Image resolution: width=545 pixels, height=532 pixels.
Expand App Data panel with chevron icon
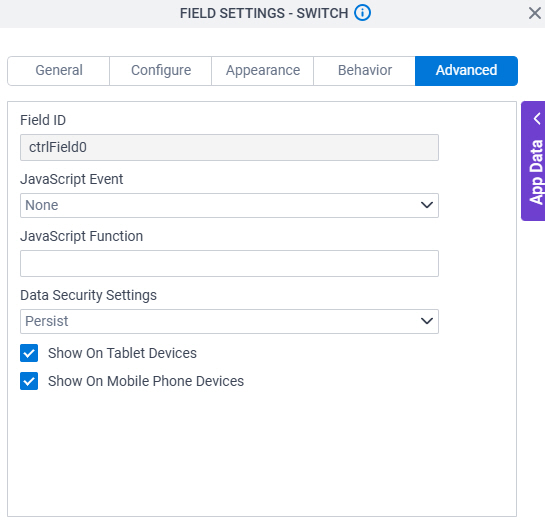coord(537,119)
